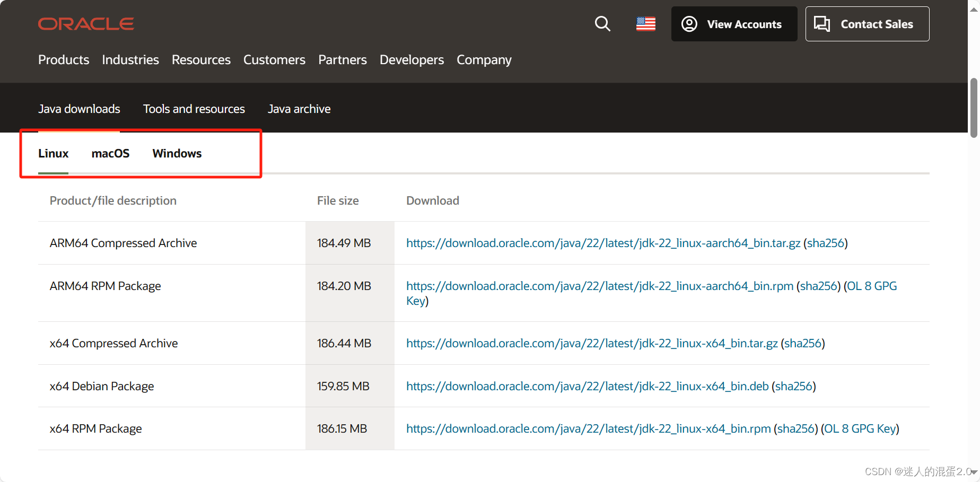Open the Company menu
The width and height of the screenshot is (980, 482).
[x=484, y=60]
